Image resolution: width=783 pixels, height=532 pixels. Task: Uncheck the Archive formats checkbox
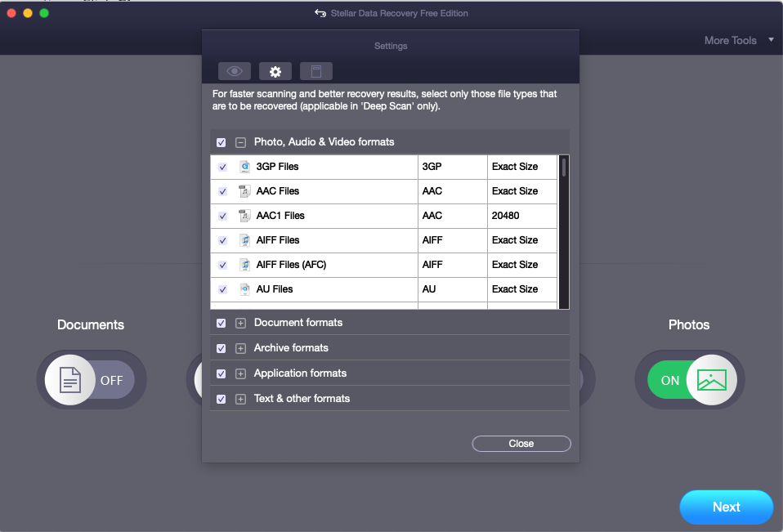click(221, 349)
